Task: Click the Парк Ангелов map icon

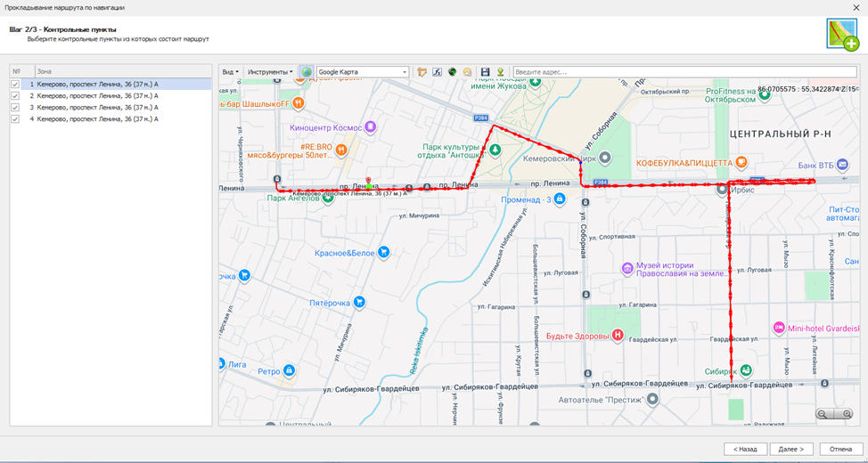Action: coord(328,198)
